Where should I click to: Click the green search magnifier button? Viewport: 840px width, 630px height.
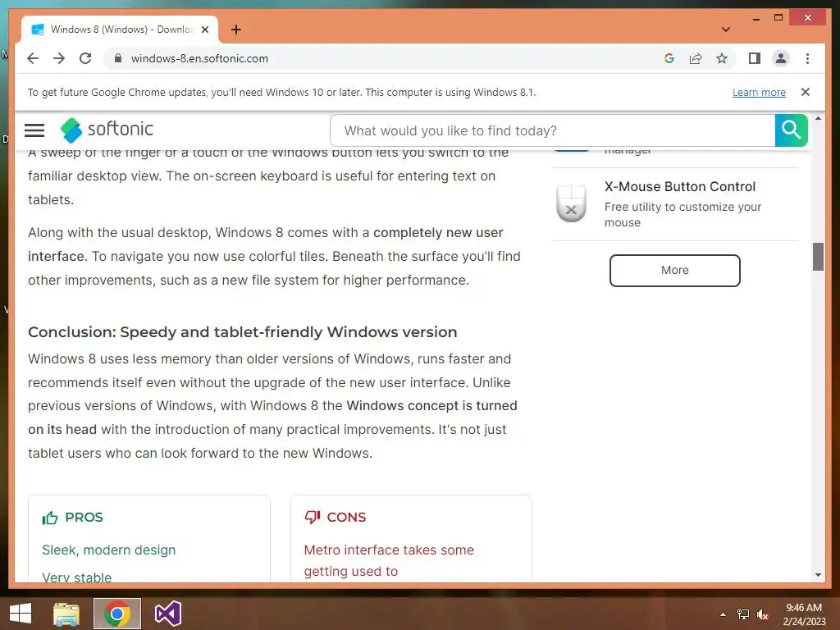(792, 130)
